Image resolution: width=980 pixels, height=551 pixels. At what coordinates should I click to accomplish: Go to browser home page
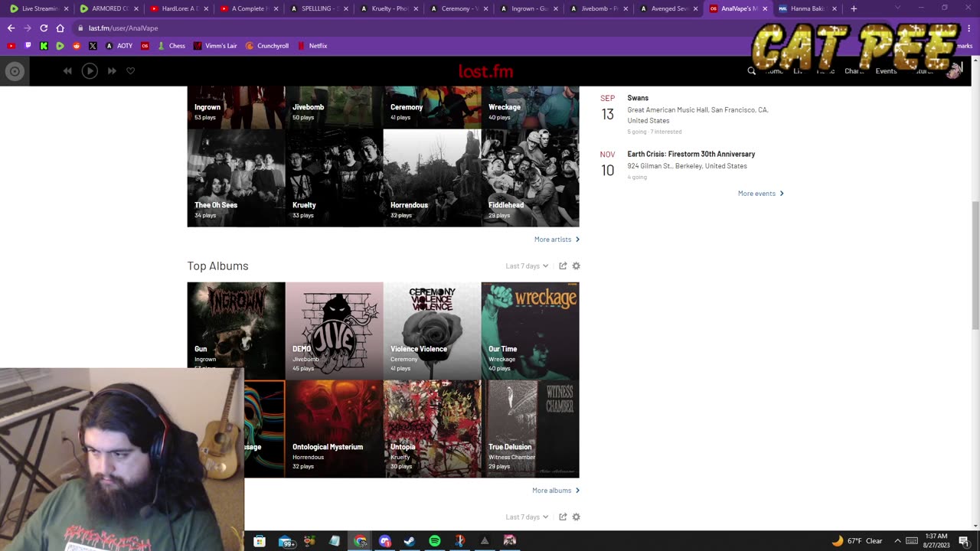[x=60, y=28]
